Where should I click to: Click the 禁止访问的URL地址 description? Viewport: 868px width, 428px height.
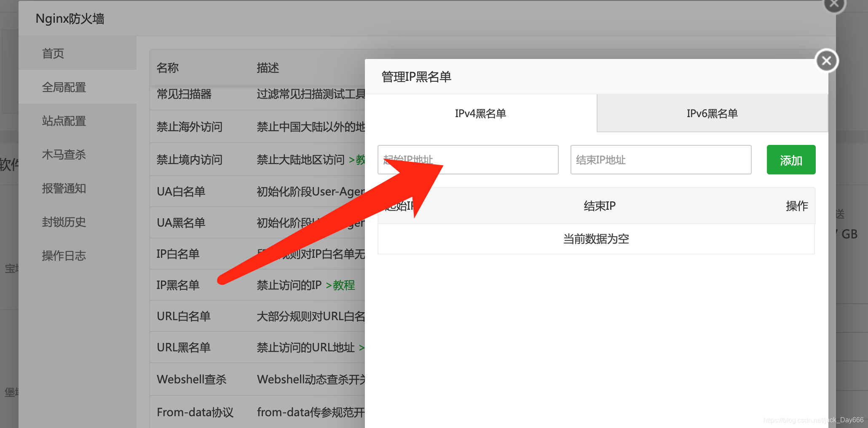click(x=306, y=348)
